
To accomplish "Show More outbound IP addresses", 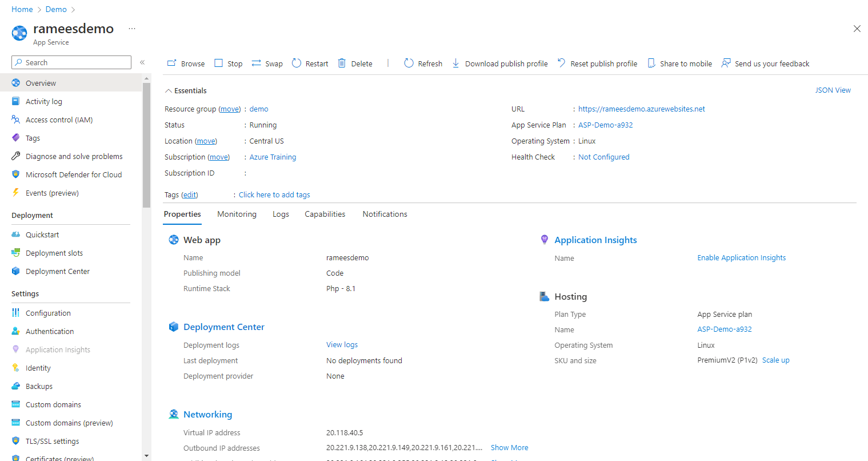I will point(509,447).
